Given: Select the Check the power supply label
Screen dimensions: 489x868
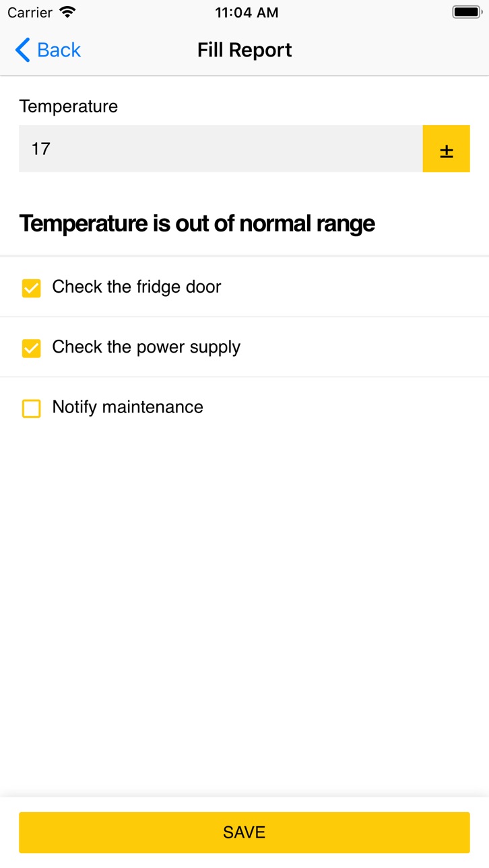Looking at the screenshot, I should [x=146, y=347].
